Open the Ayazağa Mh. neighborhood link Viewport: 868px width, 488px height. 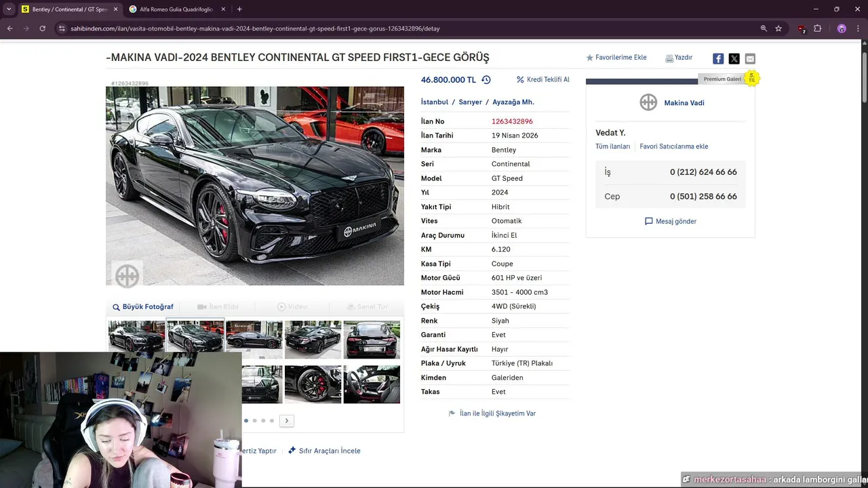click(x=513, y=102)
